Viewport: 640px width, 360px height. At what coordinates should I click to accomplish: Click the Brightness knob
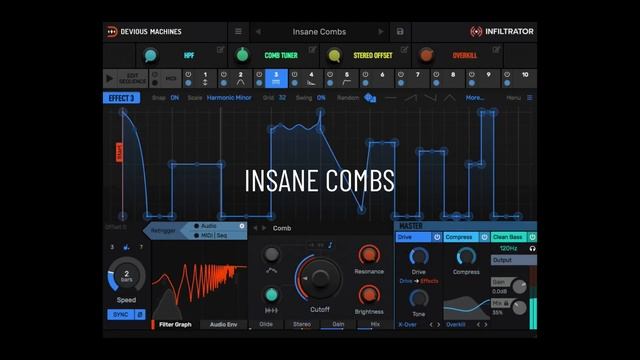[x=369, y=295]
